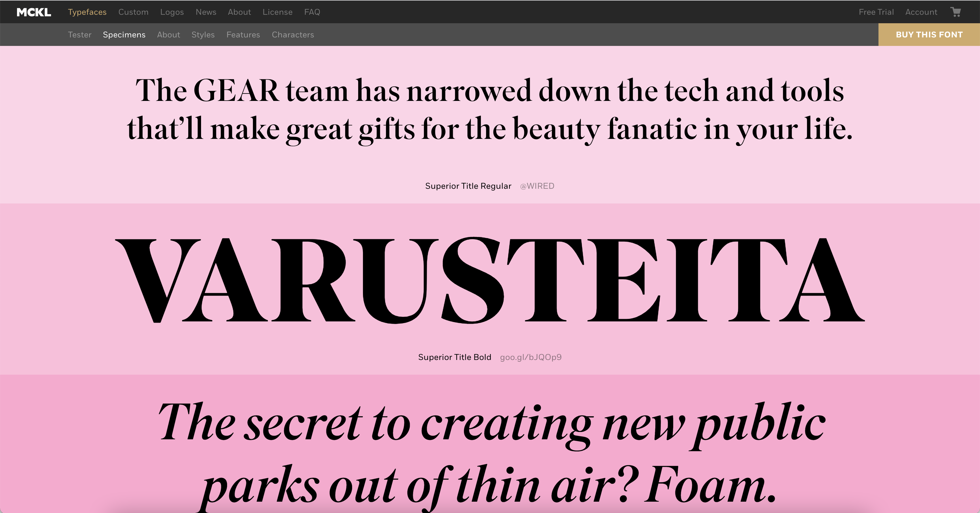Select the Specimens tab
This screenshot has height=513, width=980.
pos(124,35)
